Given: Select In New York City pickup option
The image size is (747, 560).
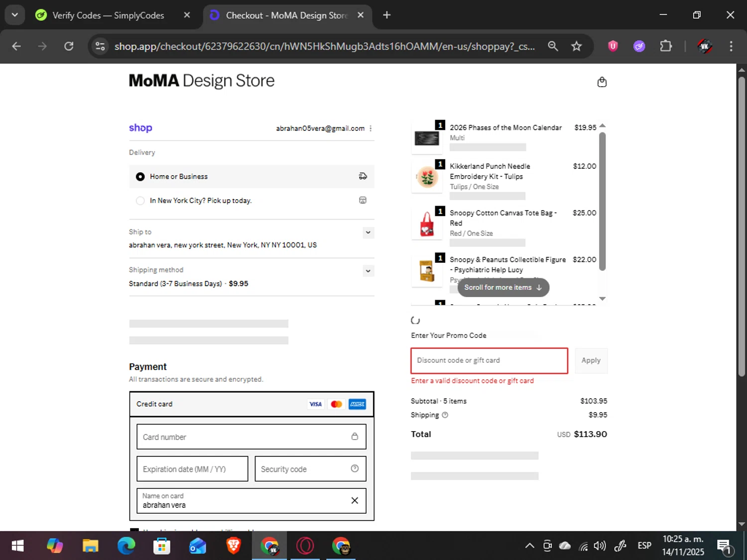Looking at the screenshot, I should (251, 201).
